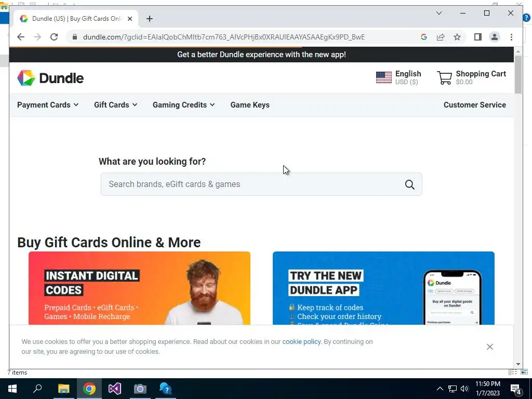Go back with the browser back arrow

tap(21, 37)
